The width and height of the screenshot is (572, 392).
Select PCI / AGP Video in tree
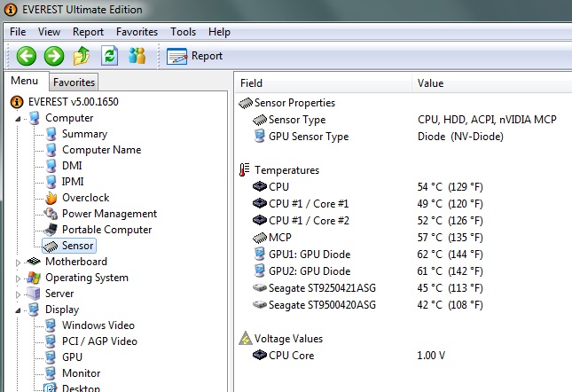click(99, 341)
